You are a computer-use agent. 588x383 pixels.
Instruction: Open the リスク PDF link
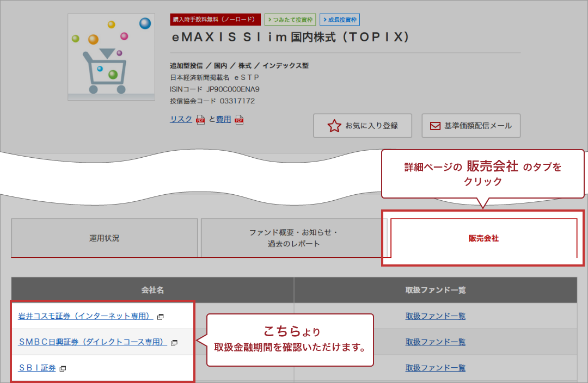(x=180, y=119)
